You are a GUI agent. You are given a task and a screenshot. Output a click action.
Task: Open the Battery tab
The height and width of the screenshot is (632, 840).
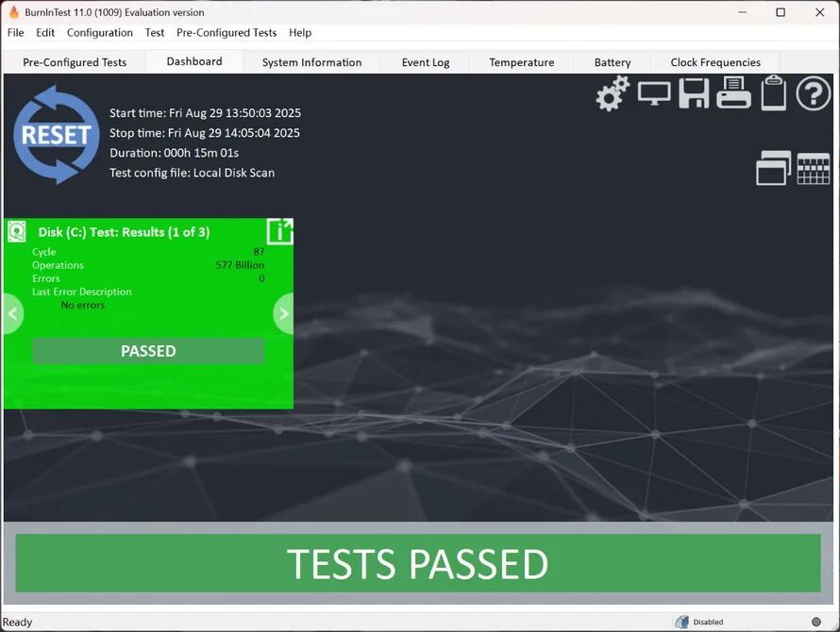(613, 62)
